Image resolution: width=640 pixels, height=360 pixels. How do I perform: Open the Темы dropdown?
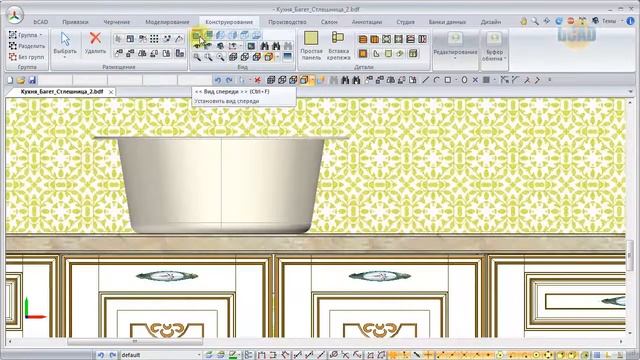click(612, 21)
